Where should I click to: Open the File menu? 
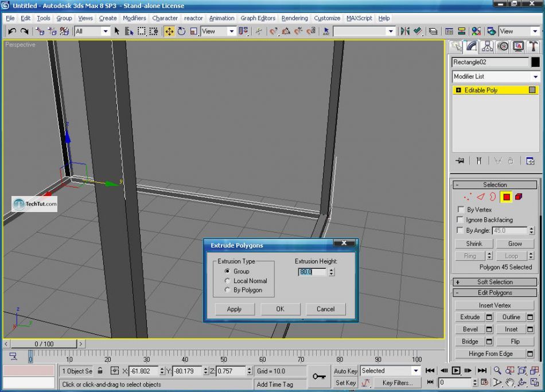coord(10,18)
